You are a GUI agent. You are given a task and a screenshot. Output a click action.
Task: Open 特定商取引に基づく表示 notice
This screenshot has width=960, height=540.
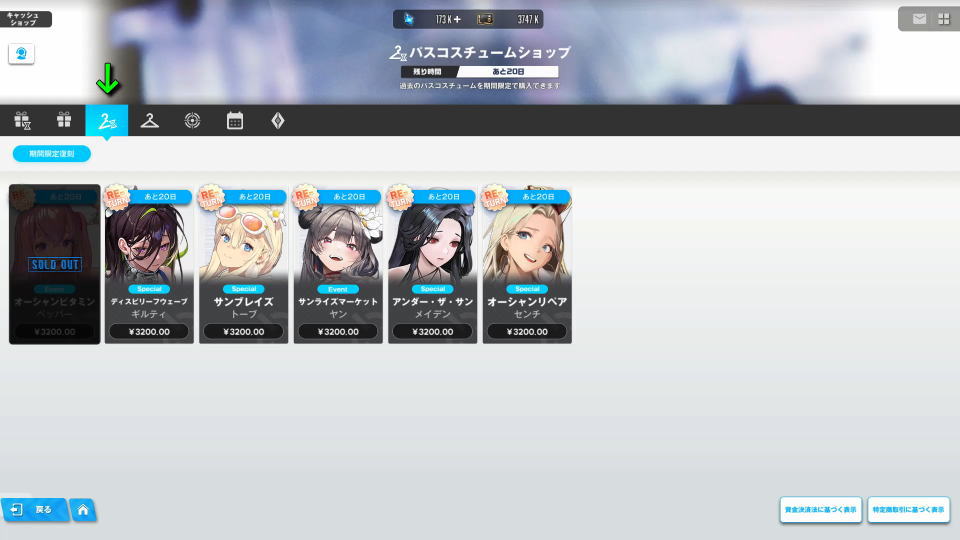tap(908, 509)
